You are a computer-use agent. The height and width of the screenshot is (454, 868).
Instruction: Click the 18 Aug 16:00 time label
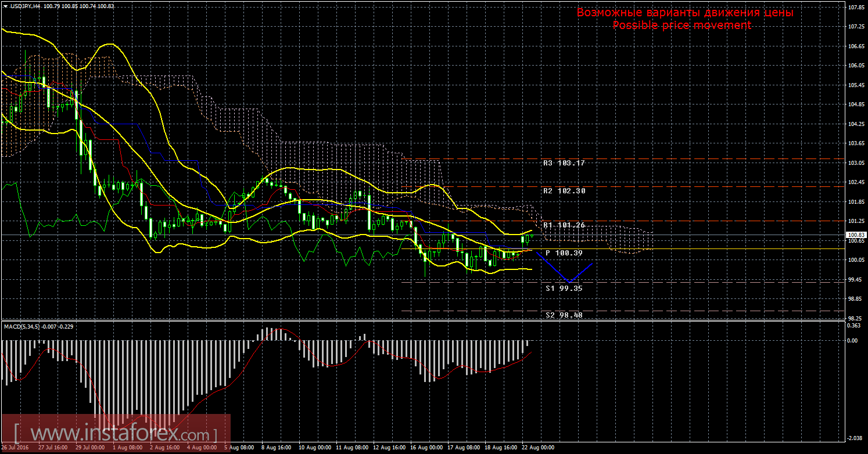[500, 448]
